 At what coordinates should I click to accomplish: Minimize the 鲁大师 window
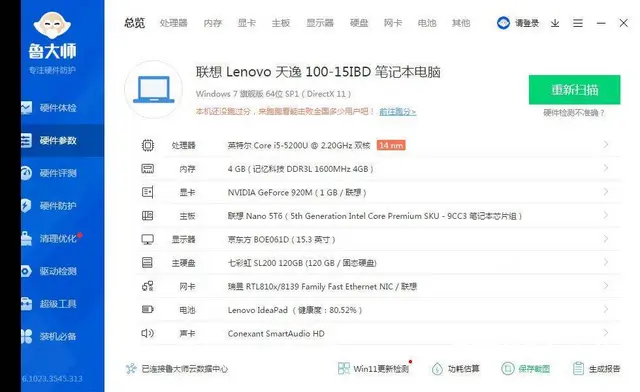[601, 23]
